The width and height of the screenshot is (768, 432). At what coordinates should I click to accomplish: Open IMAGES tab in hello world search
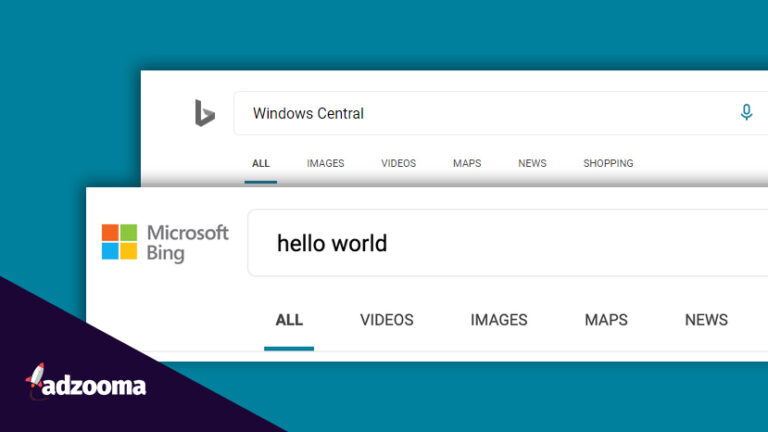click(499, 320)
